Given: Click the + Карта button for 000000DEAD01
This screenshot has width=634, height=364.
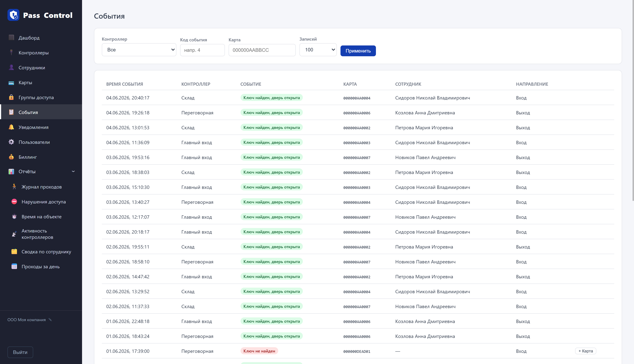Looking at the screenshot, I should point(586,351).
